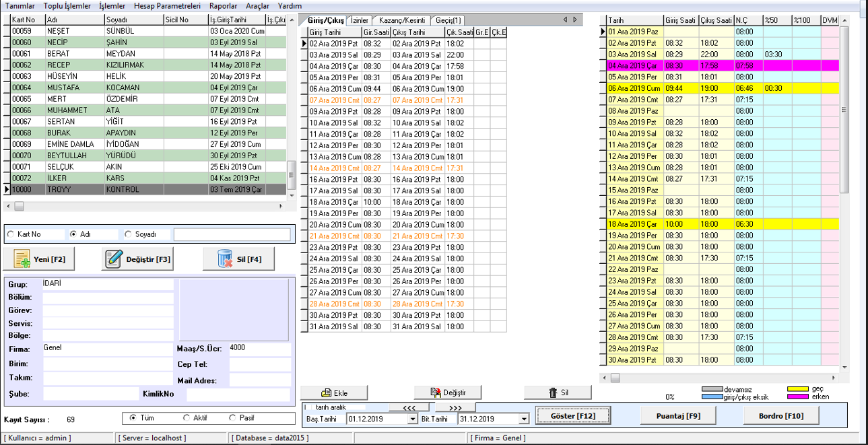The width and height of the screenshot is (868, 445).
Task: Choose the Aktif filter radio button
Action: pyautogui.click(x=187, y=418)
